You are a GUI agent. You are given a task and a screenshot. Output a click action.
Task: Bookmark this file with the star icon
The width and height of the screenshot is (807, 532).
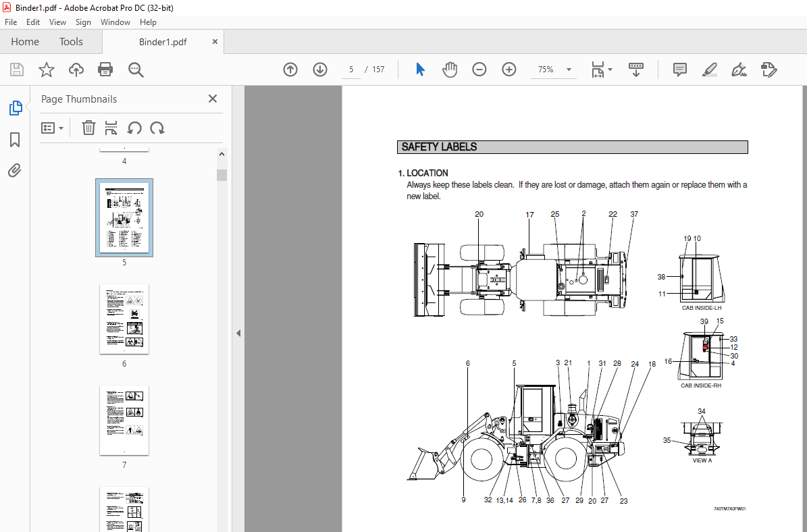pyautogui.click(x=46, y=70)
